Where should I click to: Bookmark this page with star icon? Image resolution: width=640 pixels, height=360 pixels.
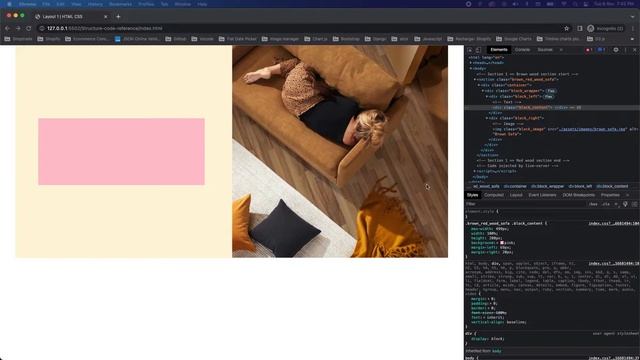click(x=567, y=28)
